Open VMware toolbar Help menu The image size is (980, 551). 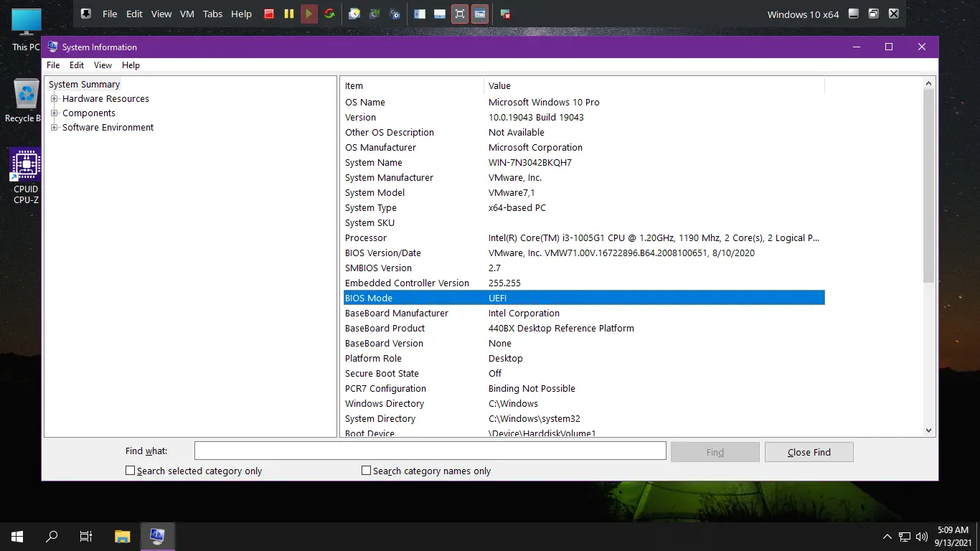(x=242, y=14)
